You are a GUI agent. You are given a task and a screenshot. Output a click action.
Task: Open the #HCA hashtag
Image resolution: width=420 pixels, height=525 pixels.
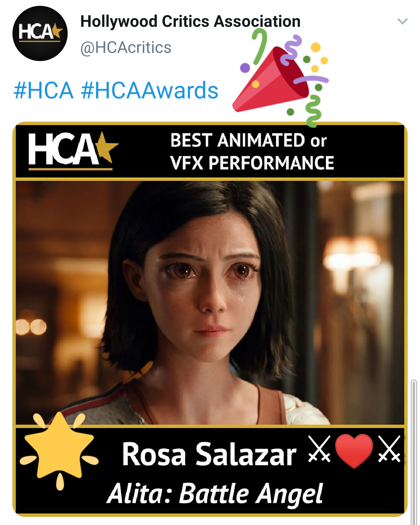(x=44, y=91)
